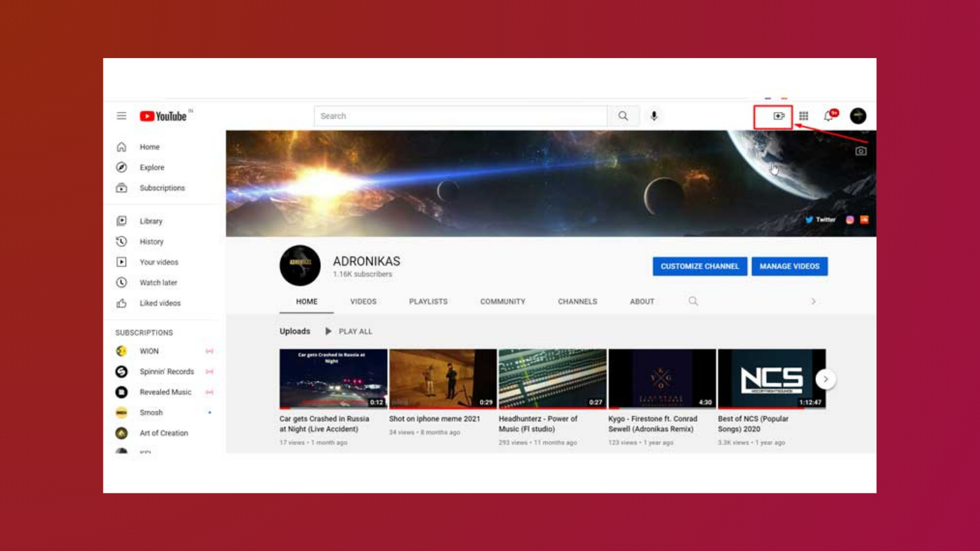The width and height of the screenshot is (980, 551).
Task: Select the HOME channel tab
Action: click(307, 301)
